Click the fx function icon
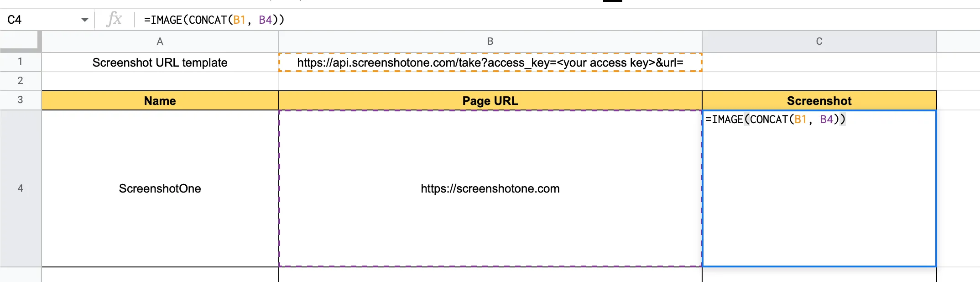 114,20
